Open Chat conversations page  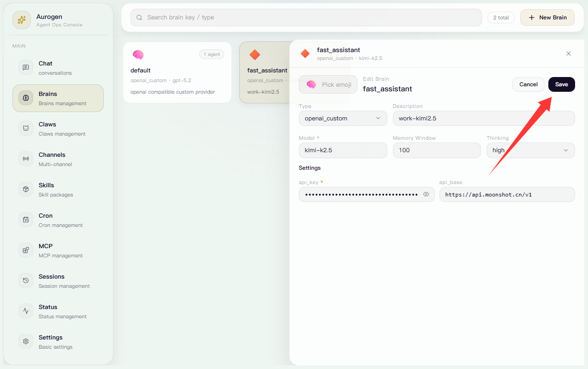(58, 67)
